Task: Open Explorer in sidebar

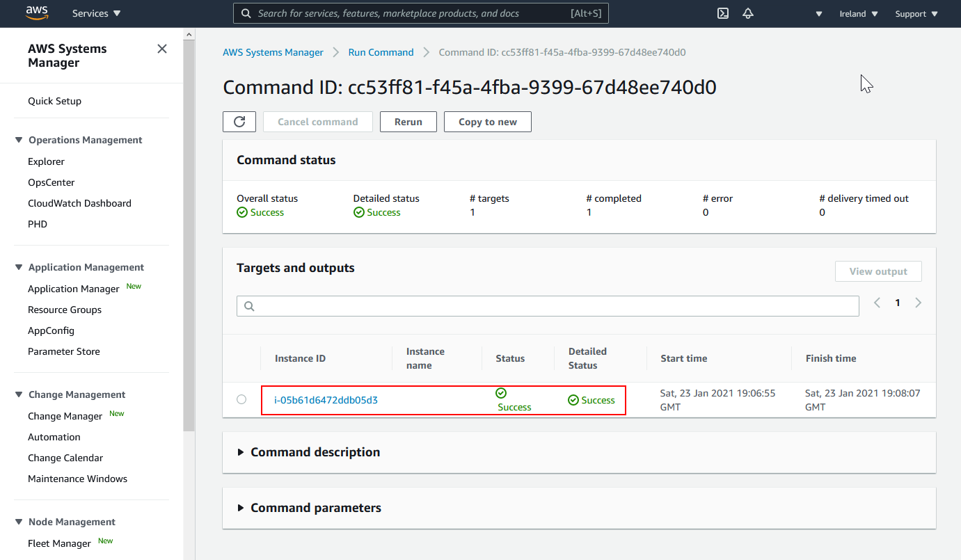Action: pyautogui.click(x=46, y=161)
